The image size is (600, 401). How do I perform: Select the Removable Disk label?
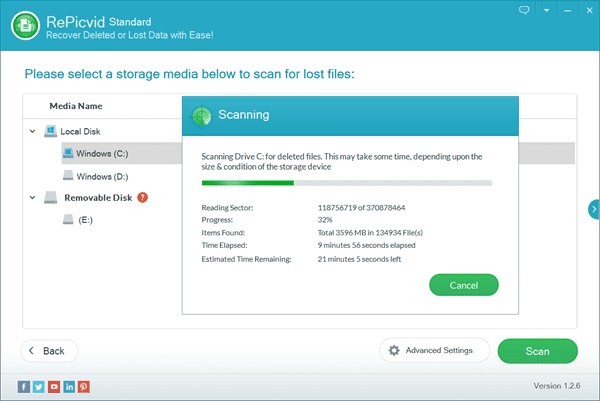[98, 197]
